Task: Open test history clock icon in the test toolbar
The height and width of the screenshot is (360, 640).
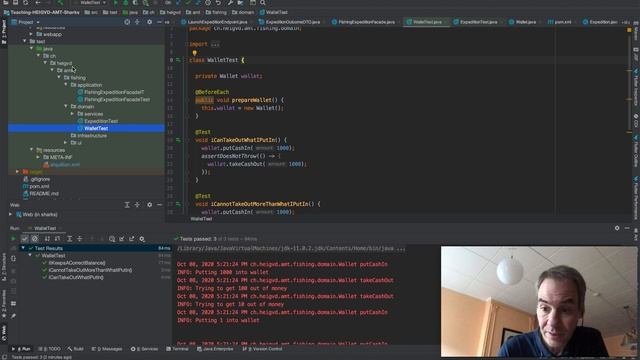Action: [x=112, y=239]
